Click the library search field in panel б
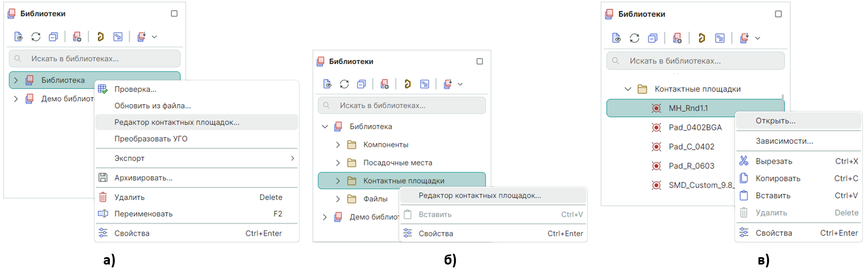 point(402,105)
